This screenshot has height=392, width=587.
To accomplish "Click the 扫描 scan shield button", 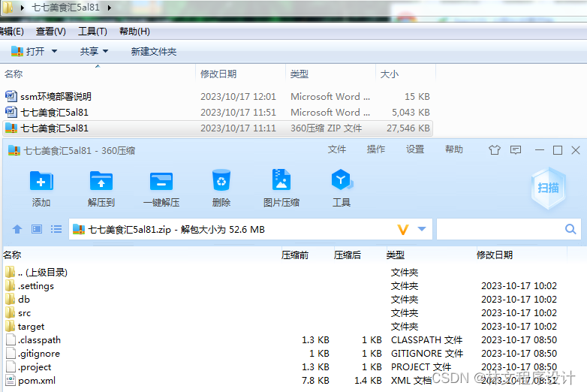I will [549, 188].
